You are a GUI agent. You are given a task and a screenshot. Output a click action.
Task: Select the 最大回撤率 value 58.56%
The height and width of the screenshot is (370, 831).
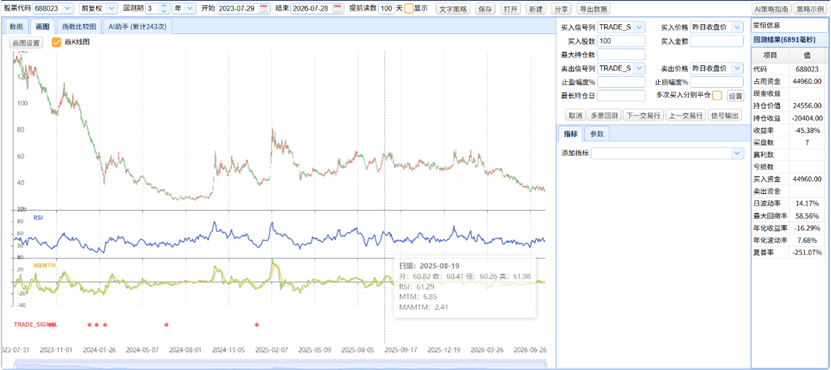tap(808, 215)
